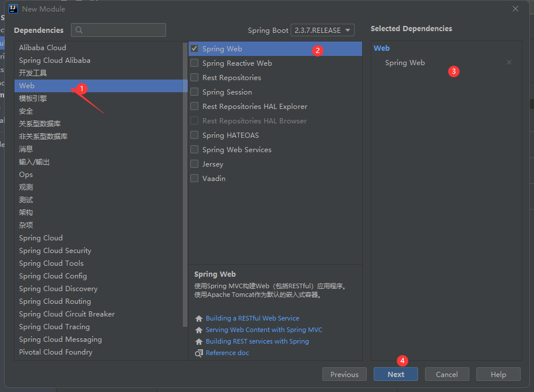Open the Spring Boot version dropdown
This screenshot has height=392, width=534.
[x=322, y=30]
